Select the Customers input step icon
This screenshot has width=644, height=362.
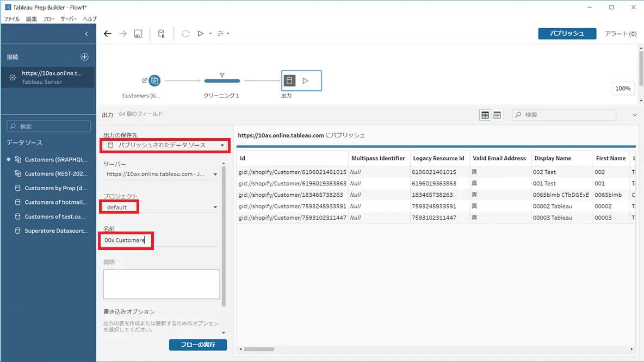click(154, 80)
